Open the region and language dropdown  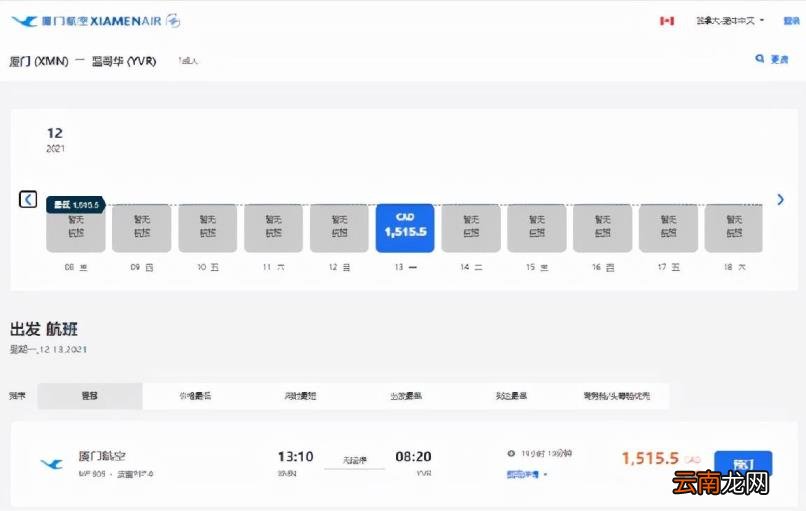pyautogui.click(x=730, y=21)
